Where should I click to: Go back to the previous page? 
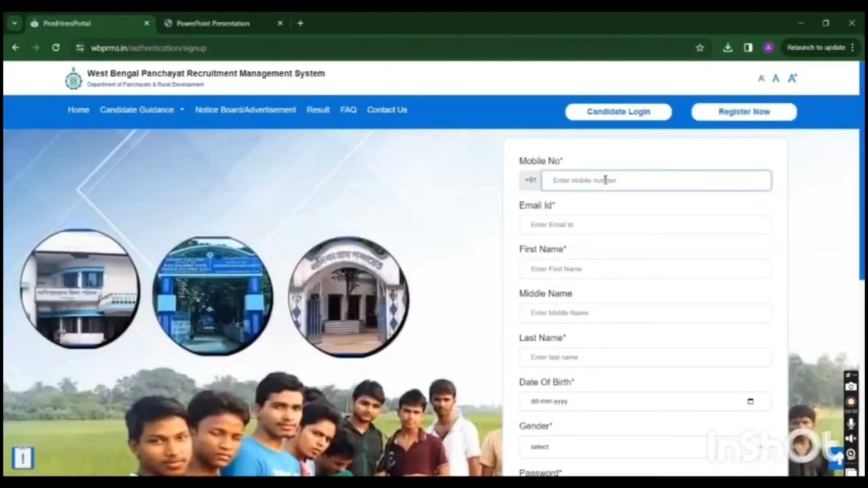tap(16, 47)
